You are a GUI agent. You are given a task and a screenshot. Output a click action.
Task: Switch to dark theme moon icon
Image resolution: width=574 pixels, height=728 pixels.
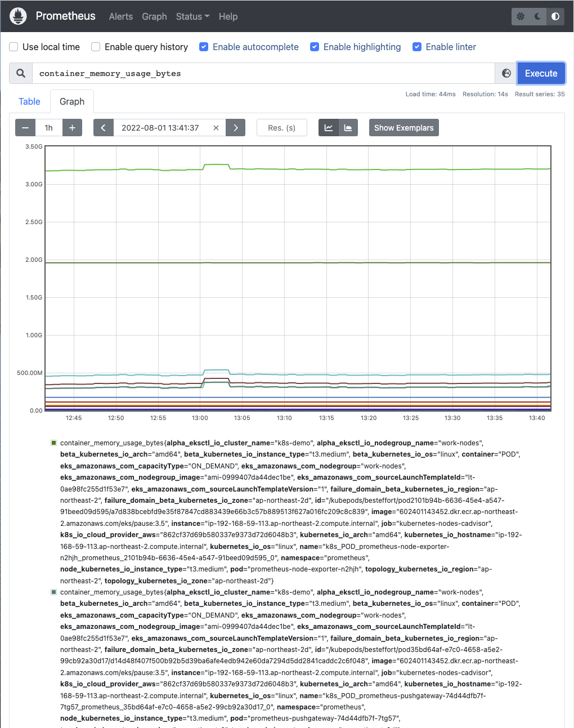coord(538,16)
